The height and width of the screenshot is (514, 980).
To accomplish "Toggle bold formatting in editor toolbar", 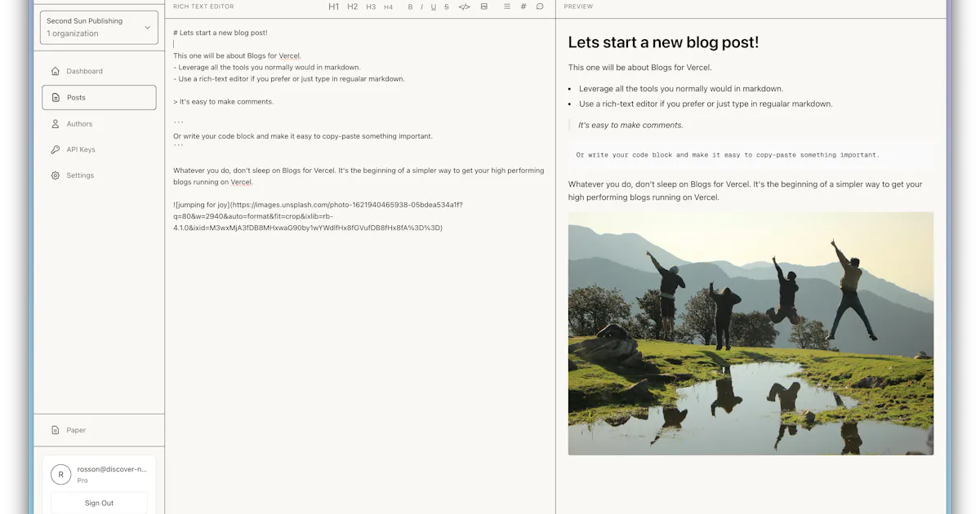I will pos(410,7).
